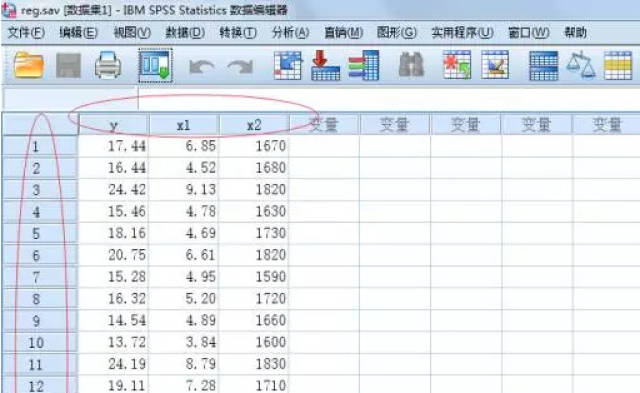The width and height of the screenshot is (640, 393).
Task: Click the cell with value 4.78
Action: (x=184, y=212)
